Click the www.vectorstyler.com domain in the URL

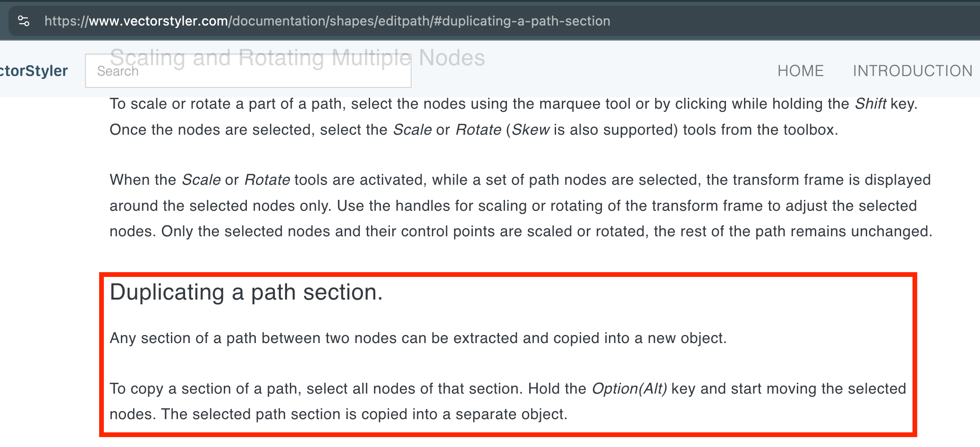158,21
